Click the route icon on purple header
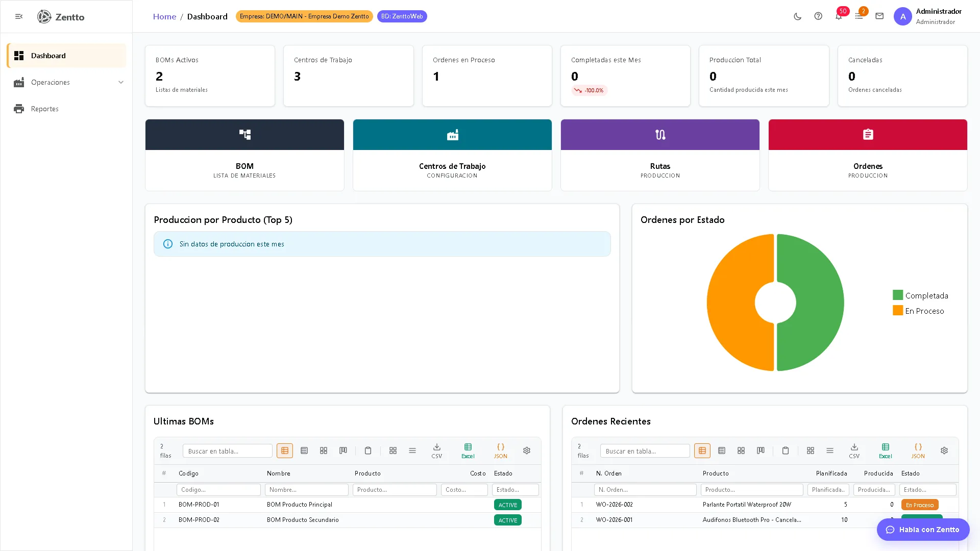980x551 pixels. pyautogui.click(x=660, y=135)
